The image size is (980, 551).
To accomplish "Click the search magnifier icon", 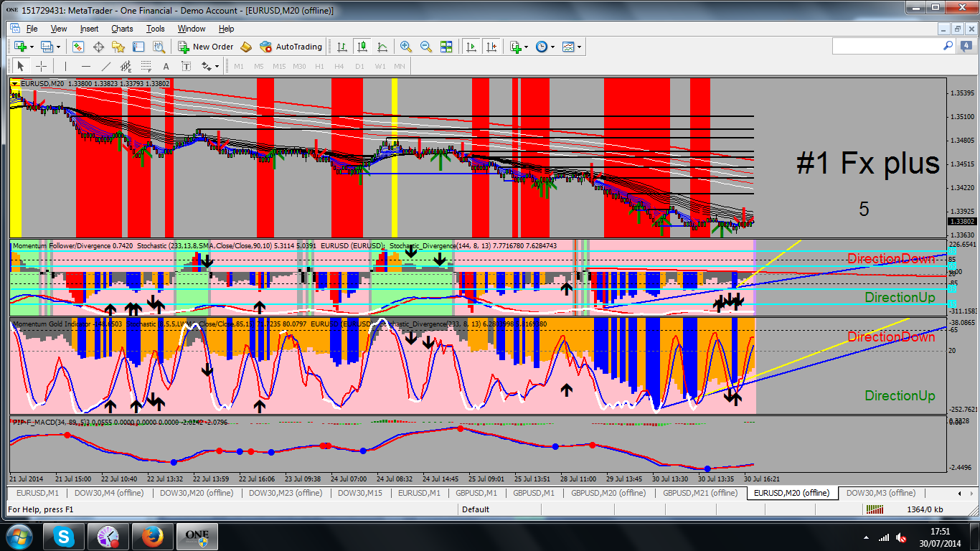I will (948, 46).
